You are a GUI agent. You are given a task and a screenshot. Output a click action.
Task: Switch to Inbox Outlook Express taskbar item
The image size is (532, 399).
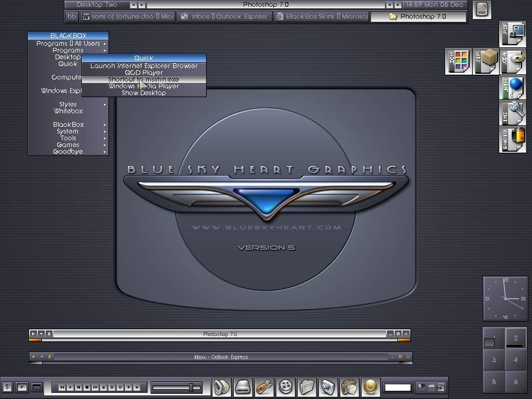tap(224, 16)
